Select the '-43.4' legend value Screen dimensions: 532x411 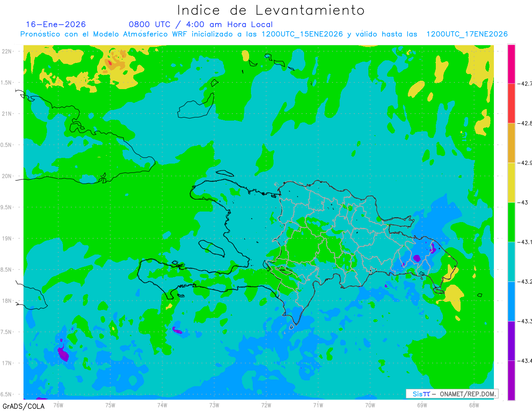click(x=524, y=360)
